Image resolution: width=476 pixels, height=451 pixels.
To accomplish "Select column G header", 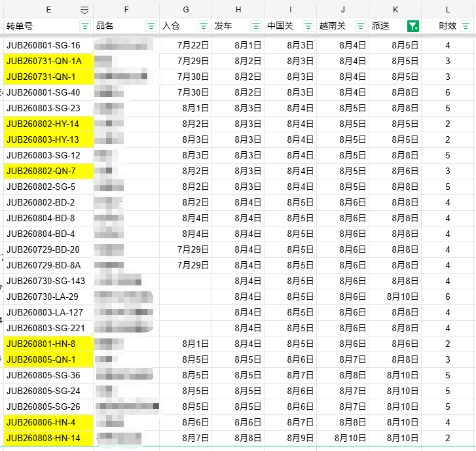I will 186,10.
